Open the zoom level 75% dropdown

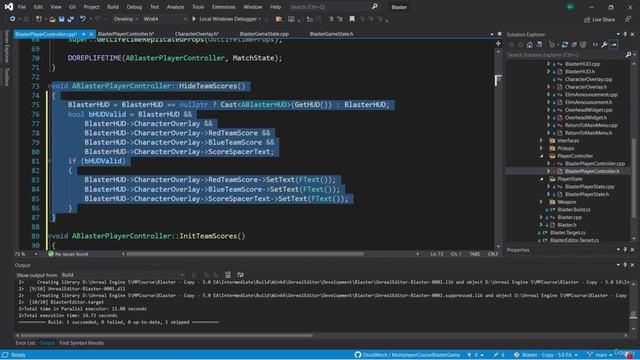coord(26,254)
